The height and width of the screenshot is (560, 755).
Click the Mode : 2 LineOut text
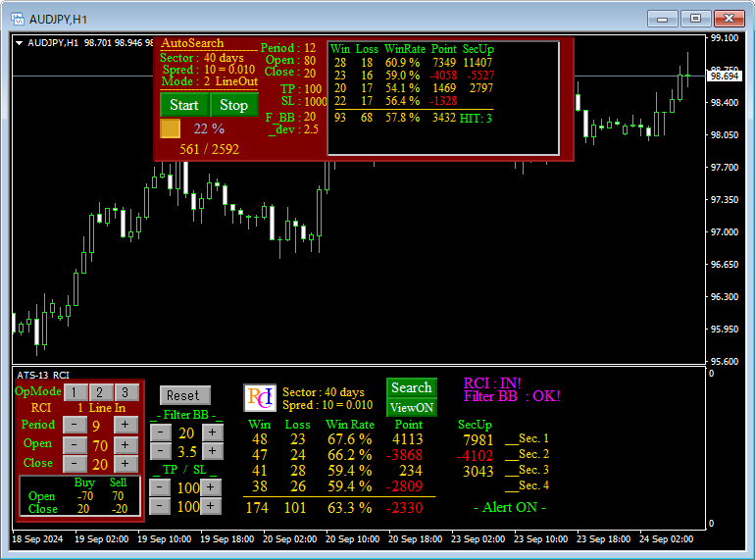tap(210, 81)
